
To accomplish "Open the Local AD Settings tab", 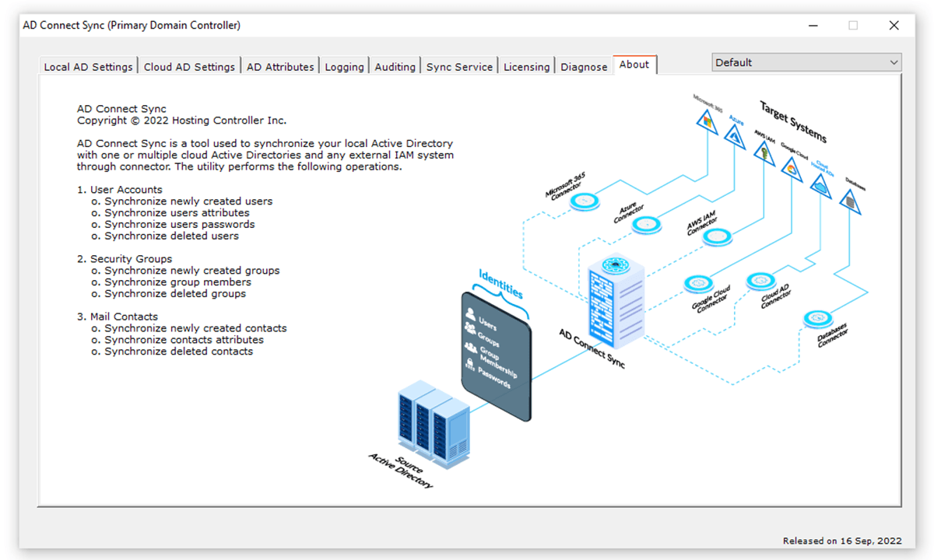I will pos(88,67).
